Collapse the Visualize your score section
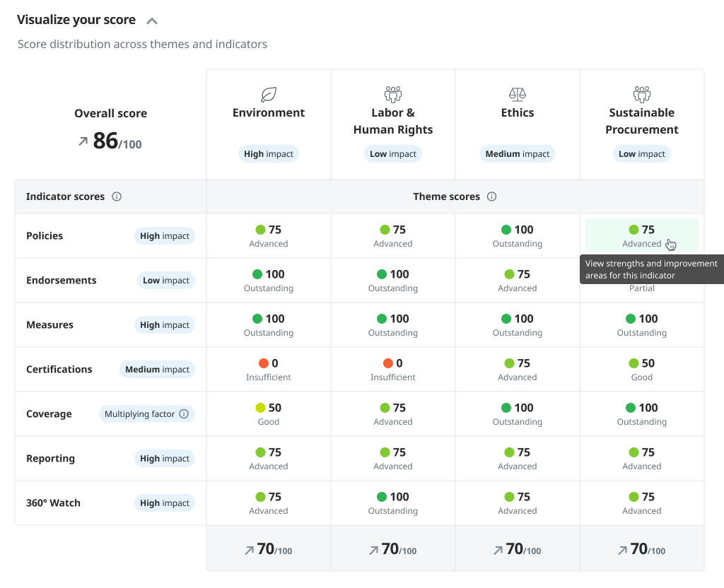Screen dimensions: 724x588 coord(151,20)
